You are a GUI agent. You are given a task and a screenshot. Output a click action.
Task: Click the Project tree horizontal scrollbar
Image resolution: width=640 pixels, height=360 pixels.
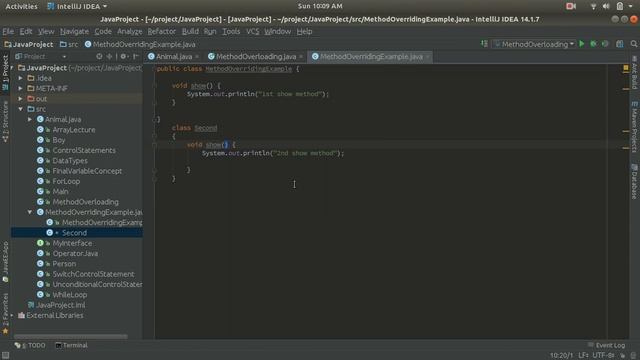pyautogui.click(x=71, y=337)
